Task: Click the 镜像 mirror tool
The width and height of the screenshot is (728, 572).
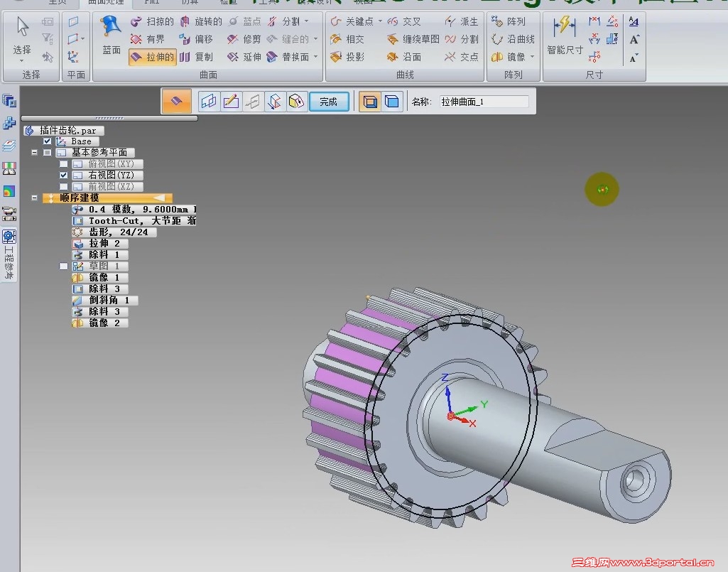Action: pyautogui.click(x=509, y=57)
